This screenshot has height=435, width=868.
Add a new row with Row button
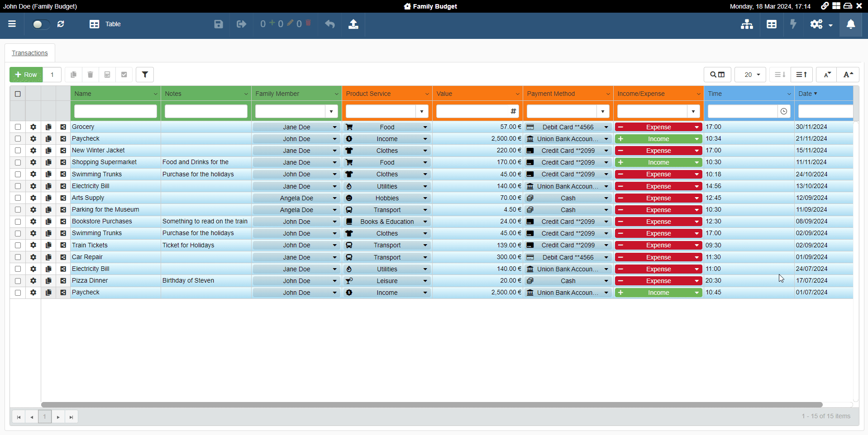(26, 75)
